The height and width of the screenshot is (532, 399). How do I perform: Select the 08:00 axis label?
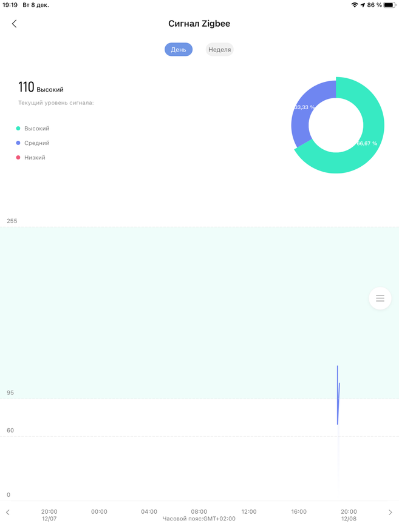coord(199,511)
